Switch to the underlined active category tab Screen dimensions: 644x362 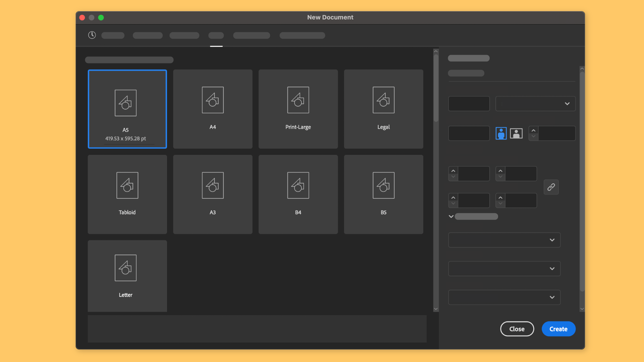[x=216, y=36]
